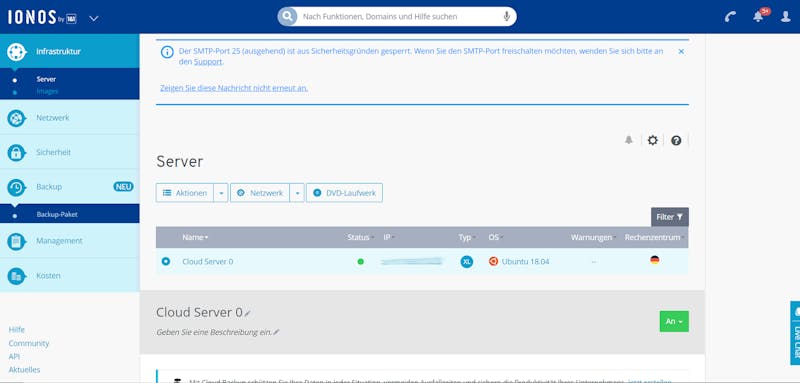Screen dimensions: 800x383
Task: Open the Filter button
Action: click(x=669, y=217)
